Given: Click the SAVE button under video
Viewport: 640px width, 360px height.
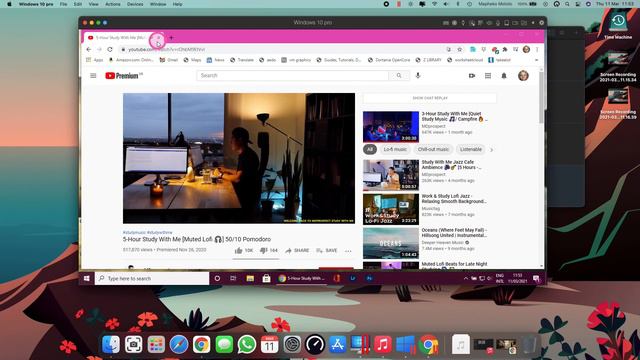Looking at the screenshot, I should point(327,250).
